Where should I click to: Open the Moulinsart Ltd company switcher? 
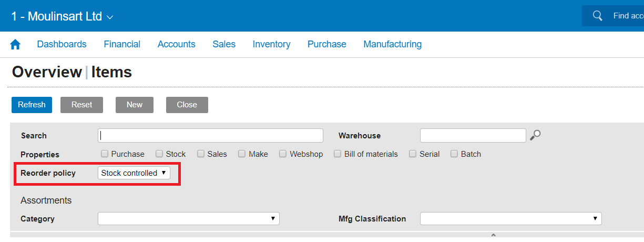[x=62, y=16]
